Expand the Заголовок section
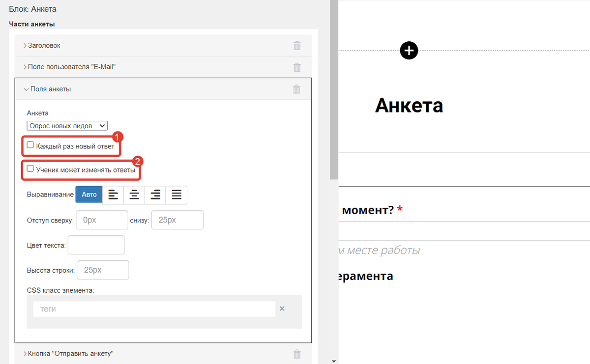 tap(162, 46)
